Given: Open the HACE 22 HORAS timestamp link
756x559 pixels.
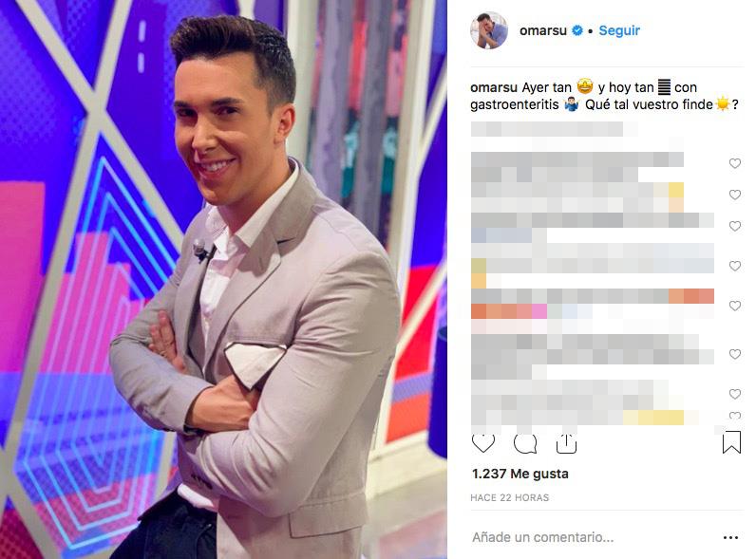Looking at the screenshot, I should click(510, 498).
